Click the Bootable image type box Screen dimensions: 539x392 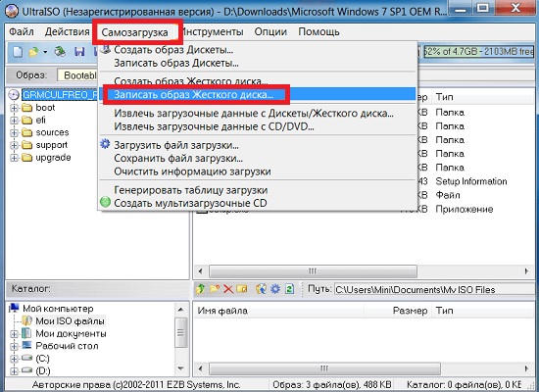pyautogui.click(x=77, y=75)
